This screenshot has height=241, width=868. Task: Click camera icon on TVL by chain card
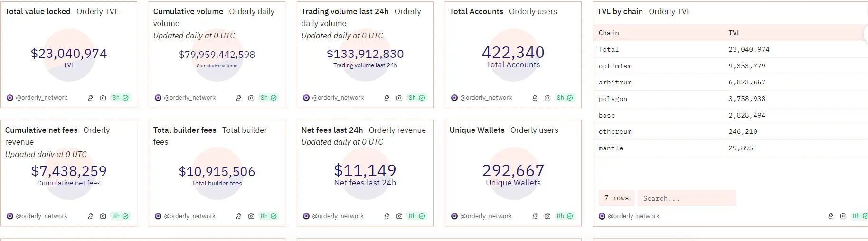843,216
